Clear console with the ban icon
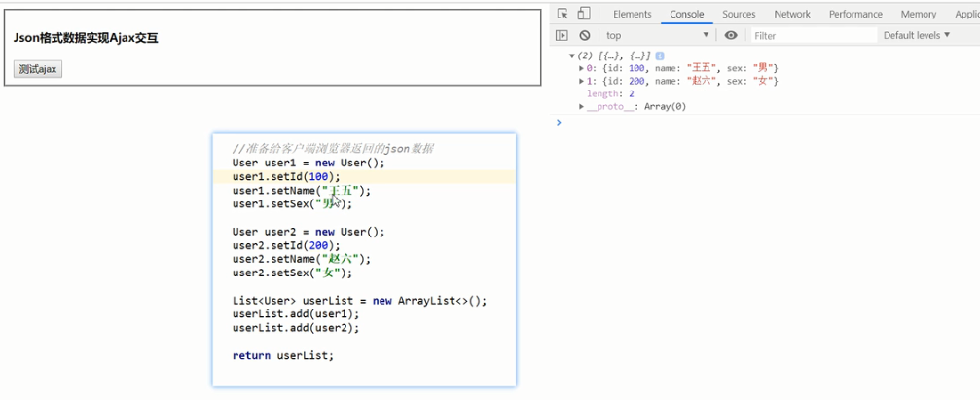The width and height of the screenshot is (980, 400). (x=584, y=36)
